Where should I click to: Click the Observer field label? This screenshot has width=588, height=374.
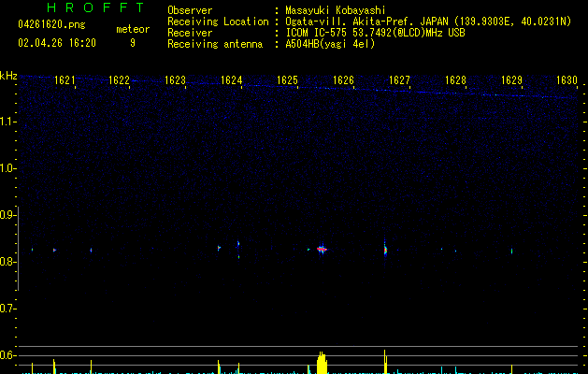pos(190,10)
